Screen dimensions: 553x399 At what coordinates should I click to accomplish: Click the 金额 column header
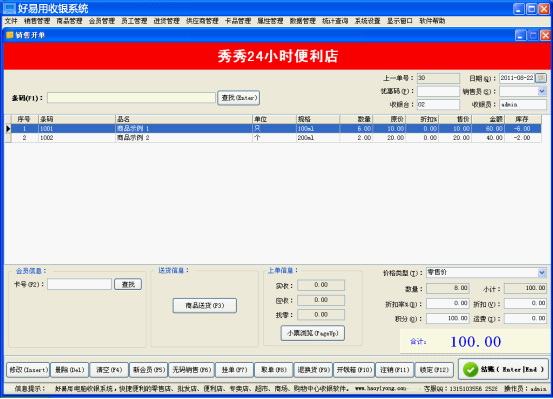tap(488, 119)
